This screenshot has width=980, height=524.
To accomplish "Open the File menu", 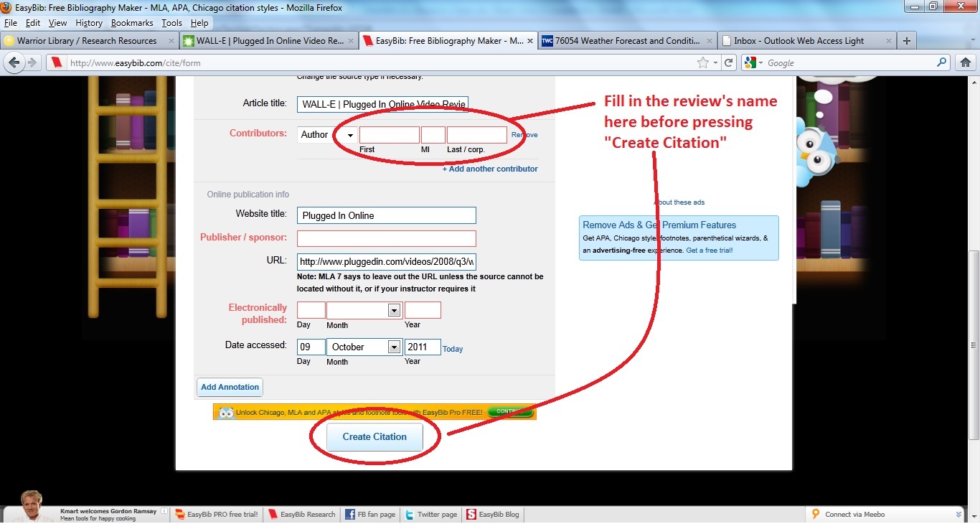I will point(11,23).
